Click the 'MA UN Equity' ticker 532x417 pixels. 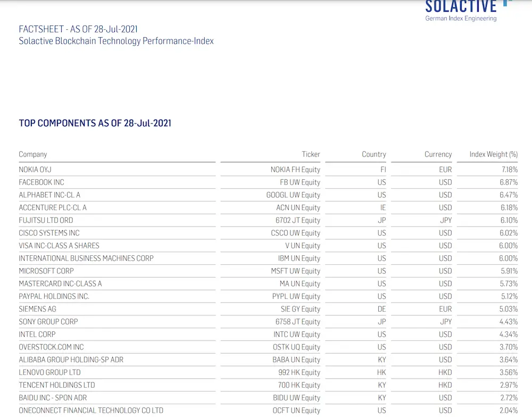(300, 283)
